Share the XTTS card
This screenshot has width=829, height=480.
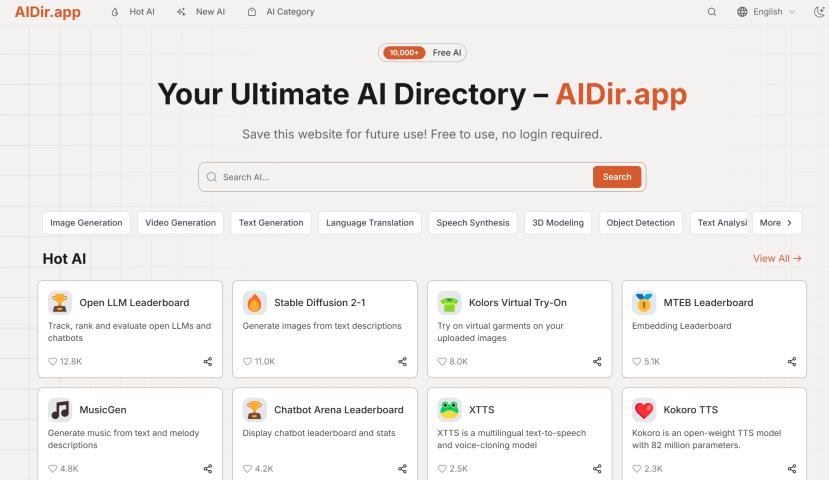(x=597, y=468)
